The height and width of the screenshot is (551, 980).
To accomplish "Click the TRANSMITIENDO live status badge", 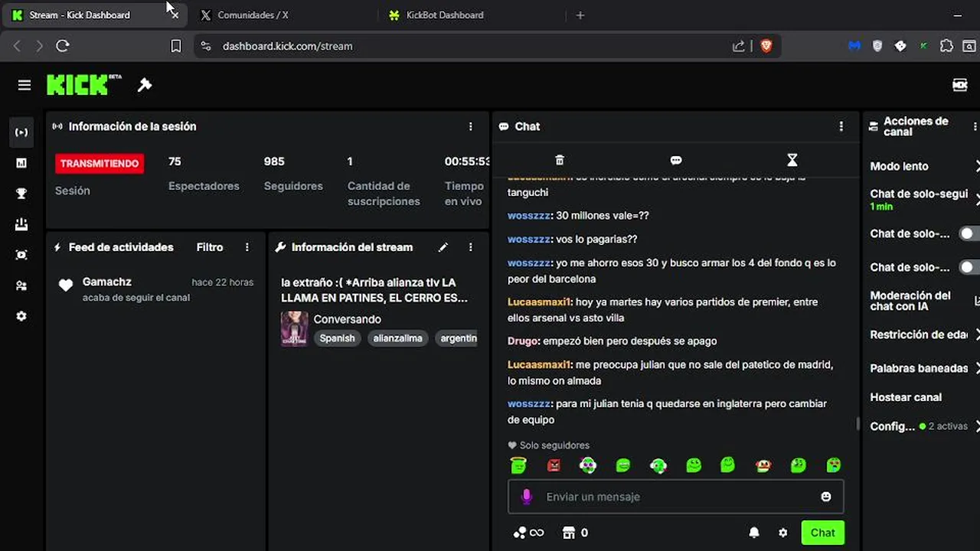I will pos(100,163).
